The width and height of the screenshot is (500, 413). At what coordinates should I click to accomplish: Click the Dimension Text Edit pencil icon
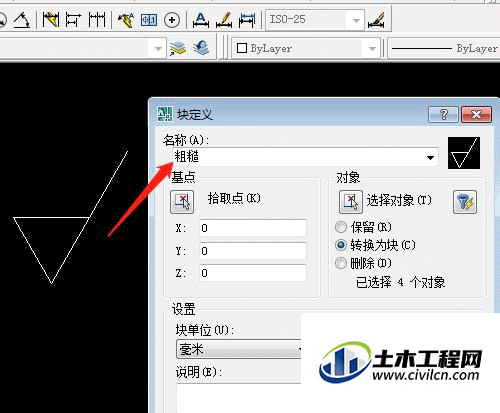tap(224, 20)
